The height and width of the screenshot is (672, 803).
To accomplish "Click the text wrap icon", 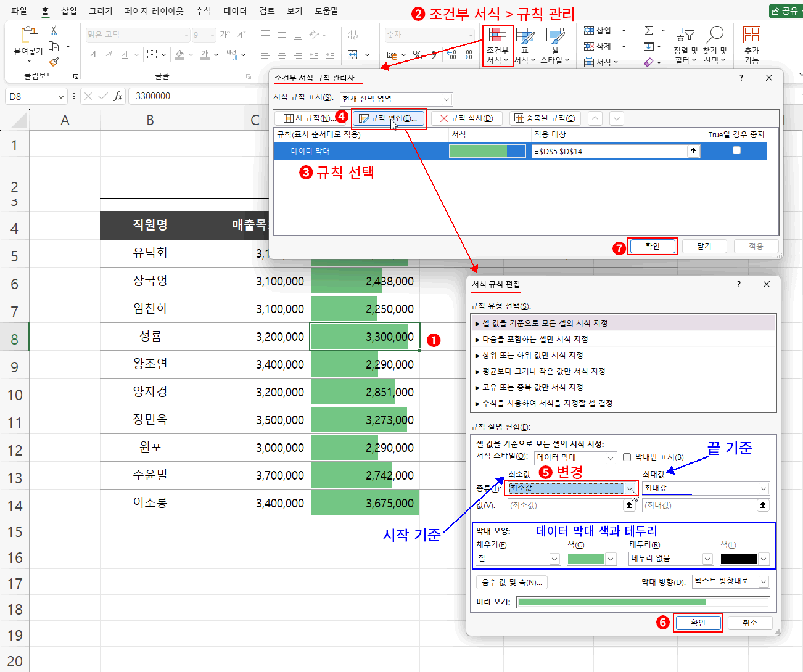I will [x=353, y=35].
